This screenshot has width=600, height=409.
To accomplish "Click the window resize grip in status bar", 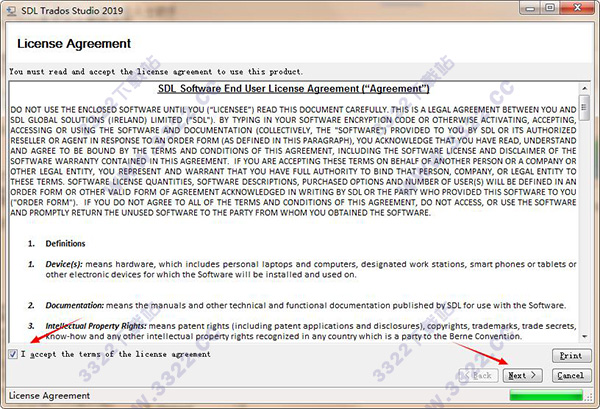I will pyautogui.click(x=589, y=398).
